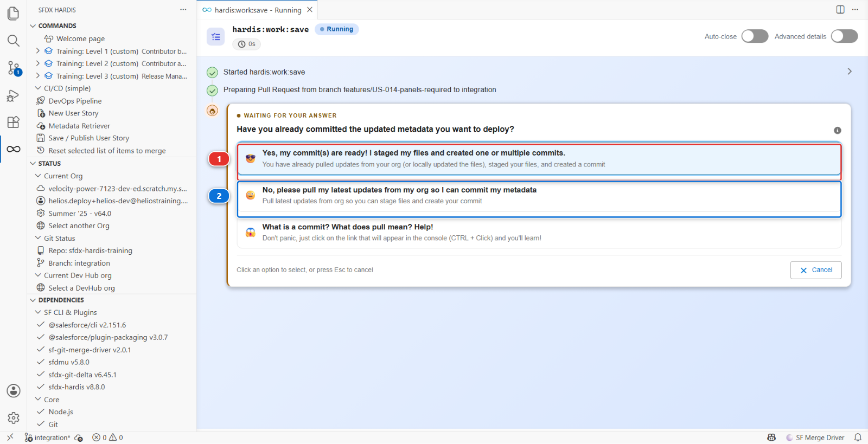Click Select a DevHub org
This screenshot has height=444, width=868.
[81, 288]
